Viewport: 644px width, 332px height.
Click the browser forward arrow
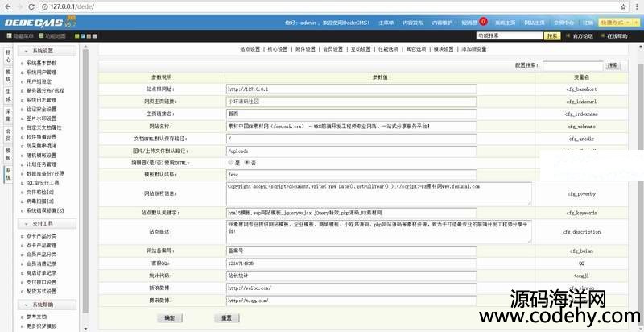19,7
